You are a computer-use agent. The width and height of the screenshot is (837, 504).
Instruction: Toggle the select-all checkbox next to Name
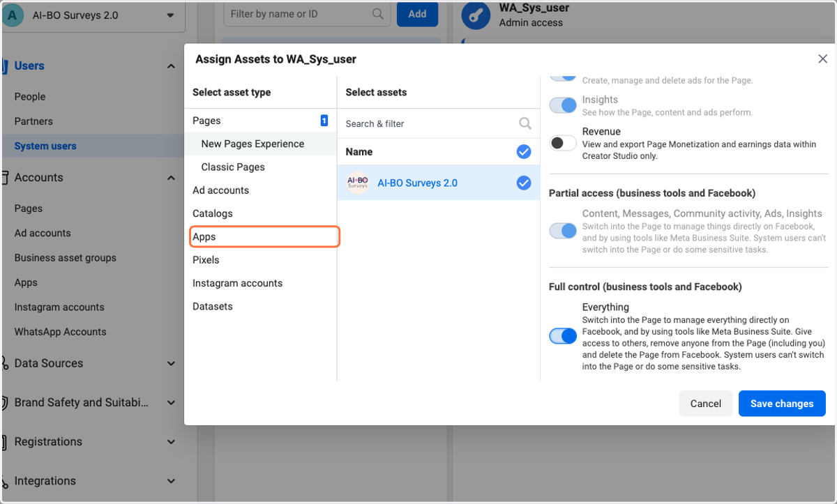524,151
